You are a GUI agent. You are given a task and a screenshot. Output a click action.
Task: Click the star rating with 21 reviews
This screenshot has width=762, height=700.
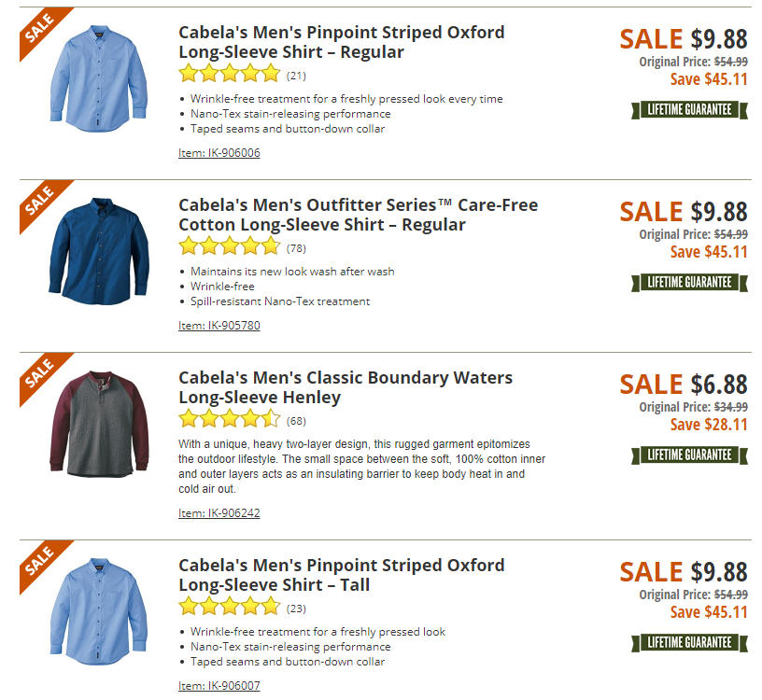(230, 74)
